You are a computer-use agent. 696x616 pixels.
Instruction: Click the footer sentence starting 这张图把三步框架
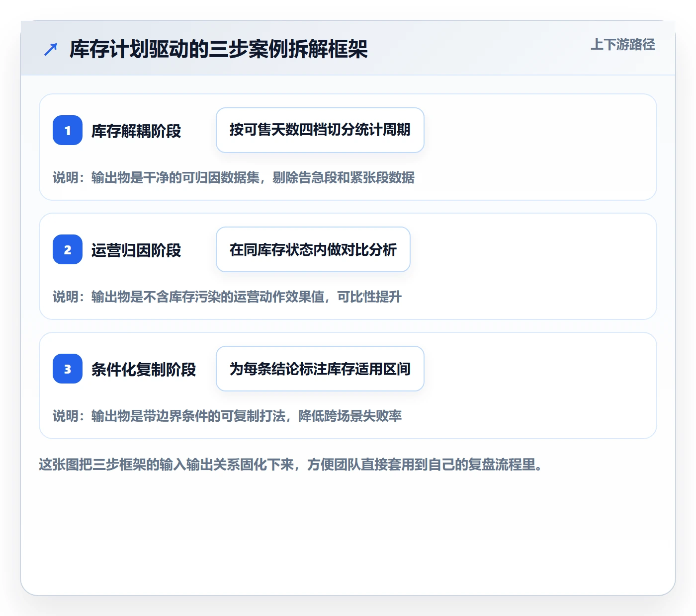(291, 464)
